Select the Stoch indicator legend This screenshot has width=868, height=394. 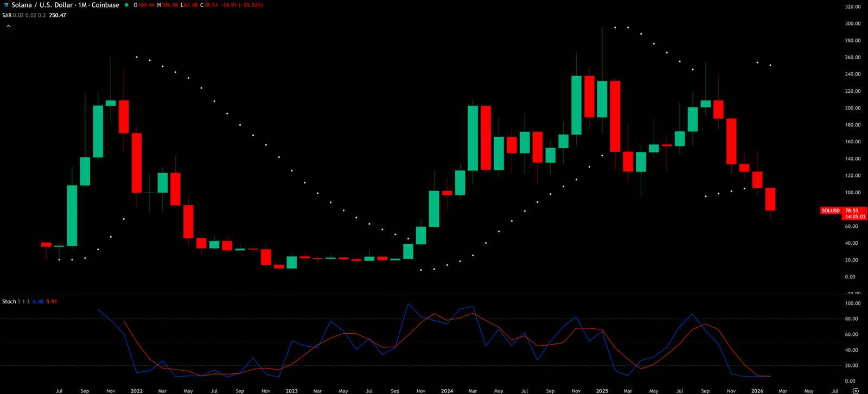(9, 301)
